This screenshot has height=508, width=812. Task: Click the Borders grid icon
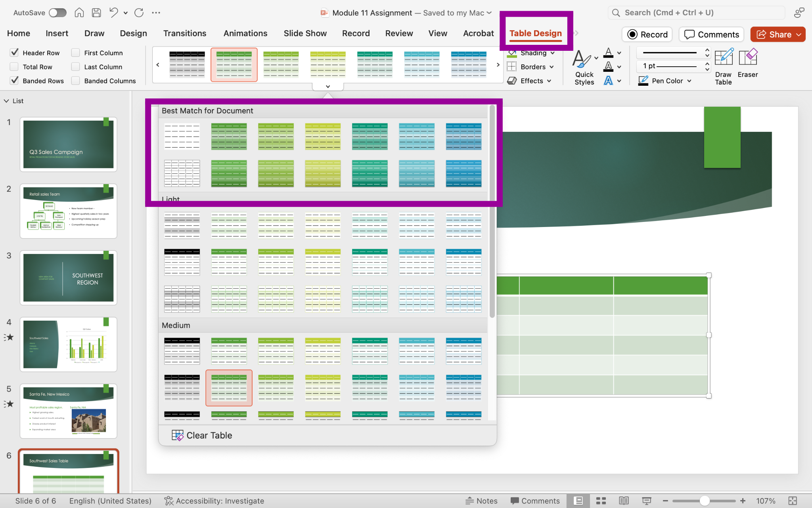tap(512, 67)
